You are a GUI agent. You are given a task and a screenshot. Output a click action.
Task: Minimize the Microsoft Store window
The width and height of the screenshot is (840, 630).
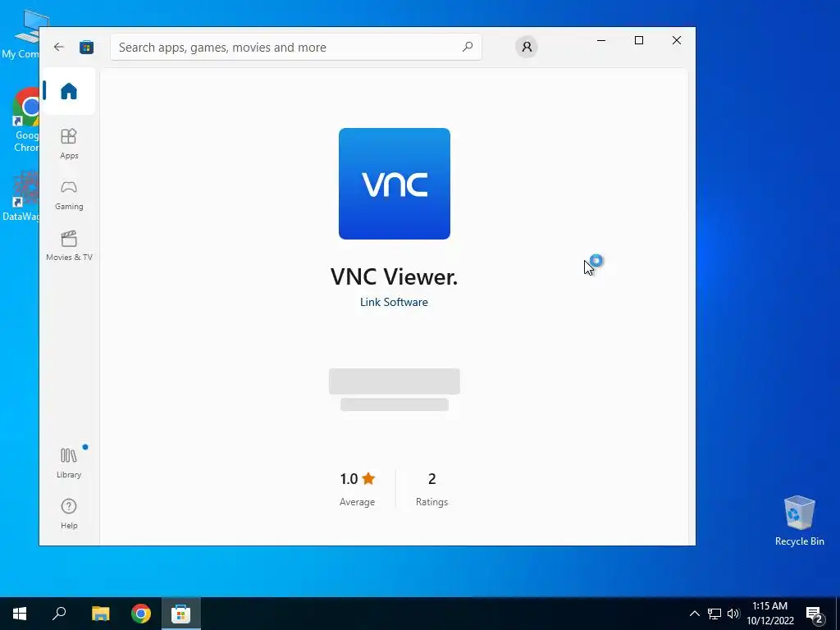click(601, 40)
